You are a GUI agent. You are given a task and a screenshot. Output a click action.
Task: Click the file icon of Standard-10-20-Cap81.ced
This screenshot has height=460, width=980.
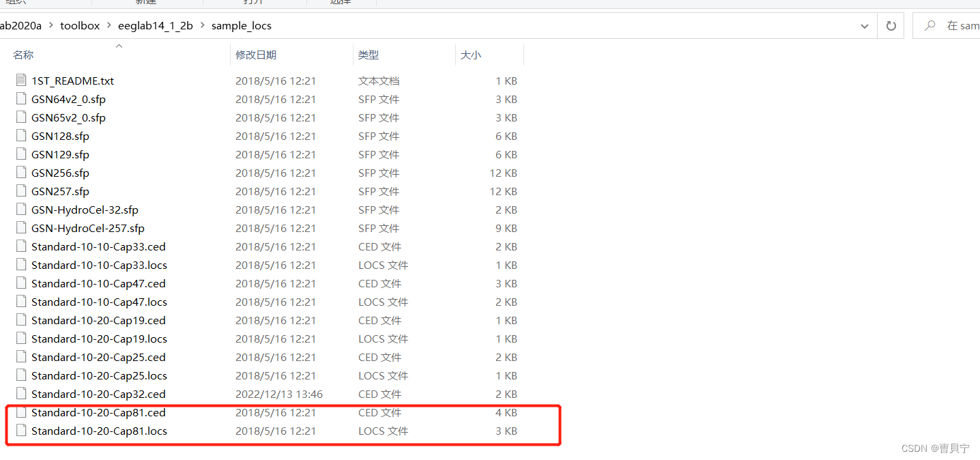(20, 412)
